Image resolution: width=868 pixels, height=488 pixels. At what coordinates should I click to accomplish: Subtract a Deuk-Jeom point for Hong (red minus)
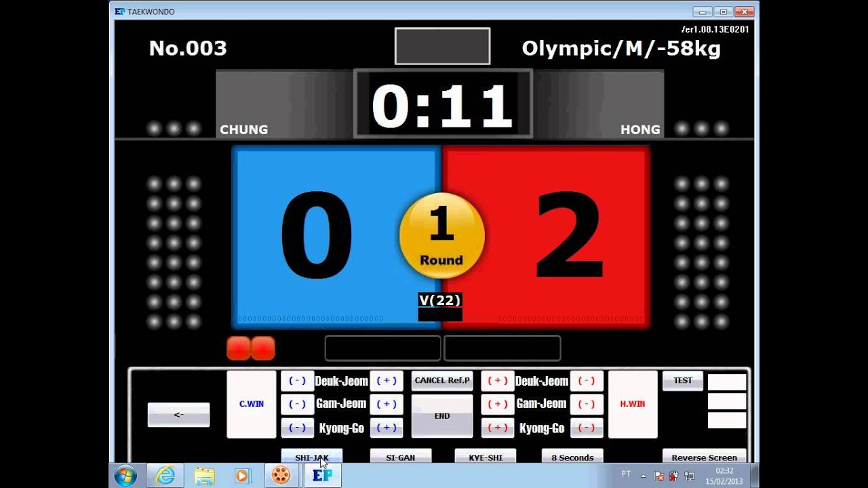[587, 381]
